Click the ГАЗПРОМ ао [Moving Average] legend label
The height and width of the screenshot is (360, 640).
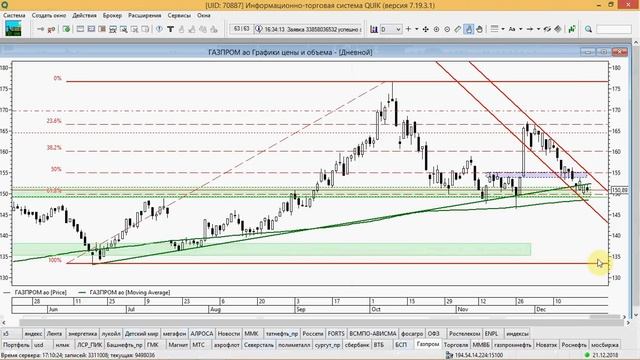click(x=129, y=292)
